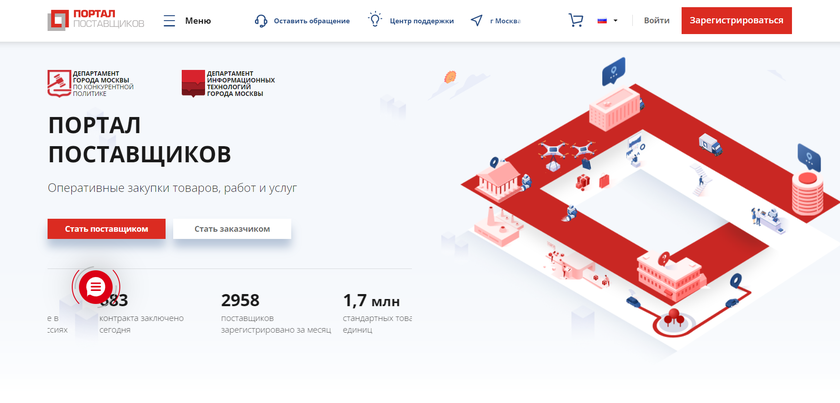Click the Портал Поставщиков logo in header
The height and width of the screenshot is (403, 840).
click(x=96, y=20)
